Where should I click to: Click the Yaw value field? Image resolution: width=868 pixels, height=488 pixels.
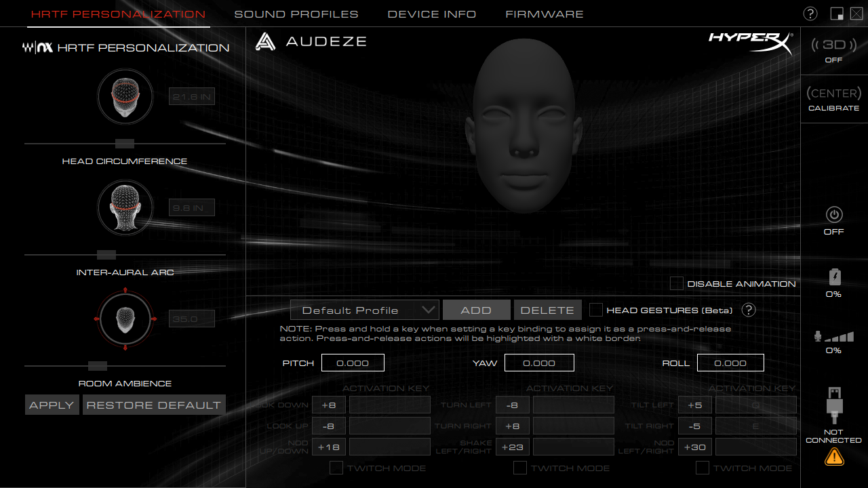(x=539, y=363)
